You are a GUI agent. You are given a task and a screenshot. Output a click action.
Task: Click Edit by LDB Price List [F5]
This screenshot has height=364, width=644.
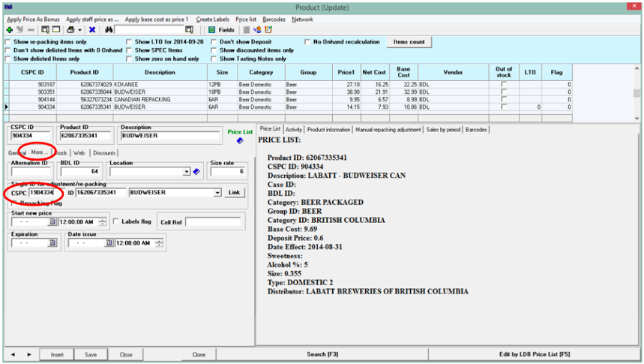pos(535,354)
